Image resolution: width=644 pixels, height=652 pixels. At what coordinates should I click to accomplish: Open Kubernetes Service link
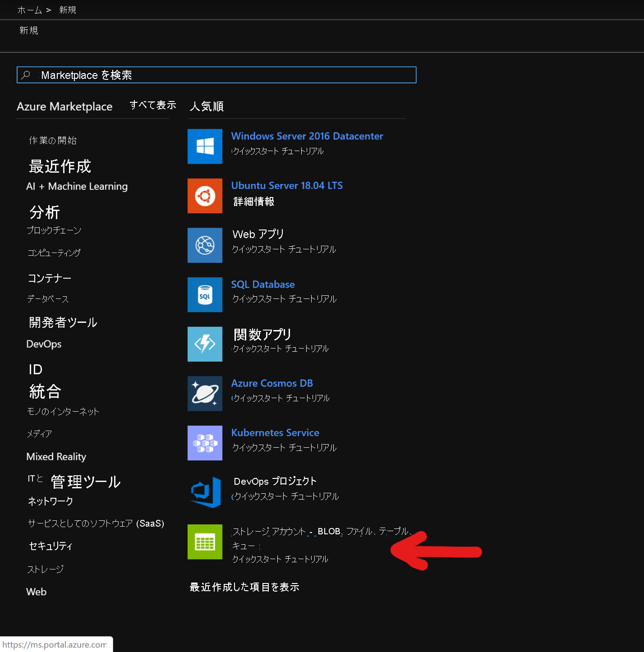[x=275, y=433]
